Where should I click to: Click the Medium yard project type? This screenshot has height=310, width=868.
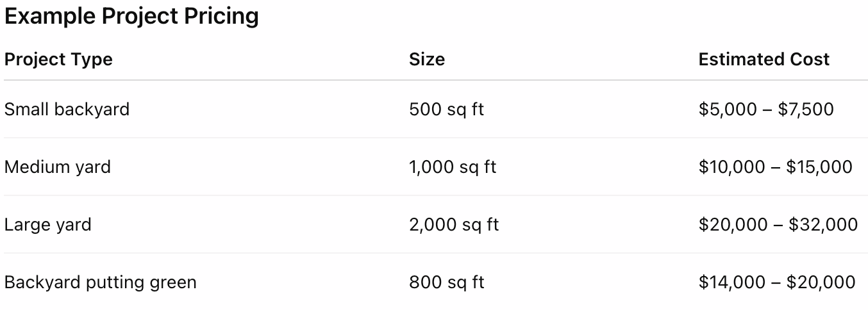pos(57,167)
